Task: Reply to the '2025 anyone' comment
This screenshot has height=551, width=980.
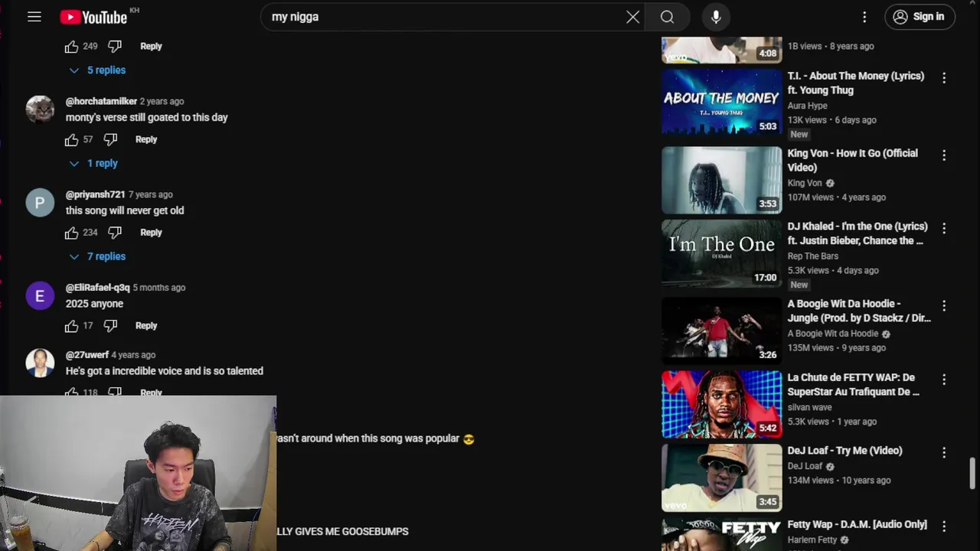Action: click(x=146, y=326)
